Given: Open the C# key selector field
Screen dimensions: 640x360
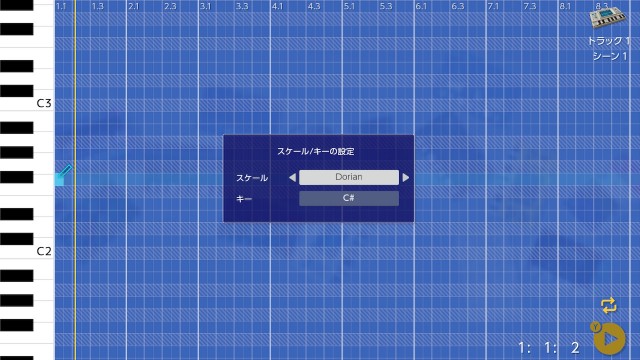Looking at the screenshot, I should coord(349,198).
